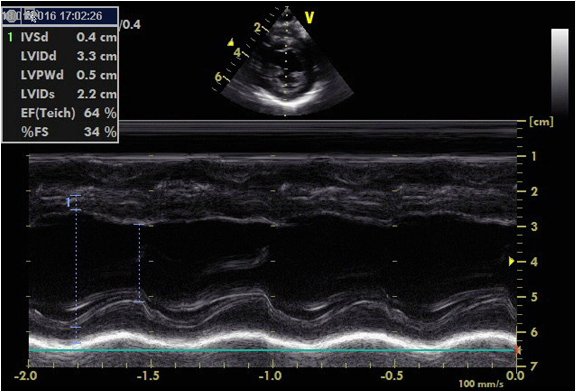Select the LVIDd 3.3 cm measurement
Viewport: 576px width, 392px height.
(x=61, y=56)
